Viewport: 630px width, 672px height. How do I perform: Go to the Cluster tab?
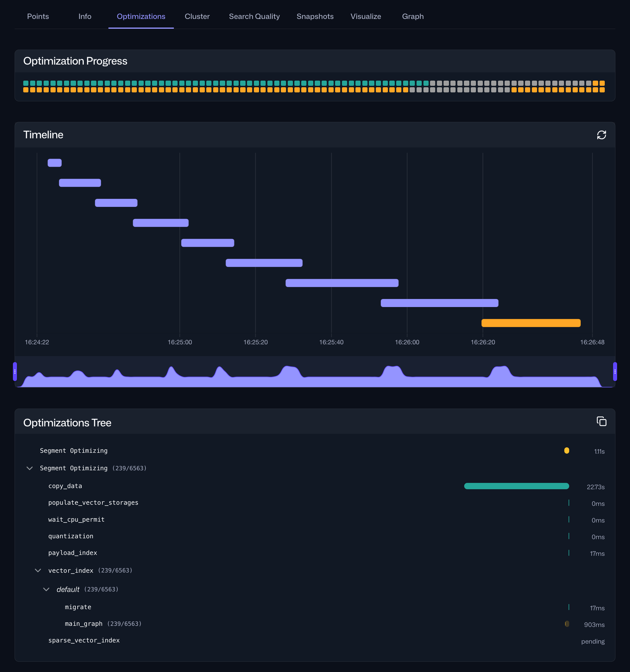(197, 16)
